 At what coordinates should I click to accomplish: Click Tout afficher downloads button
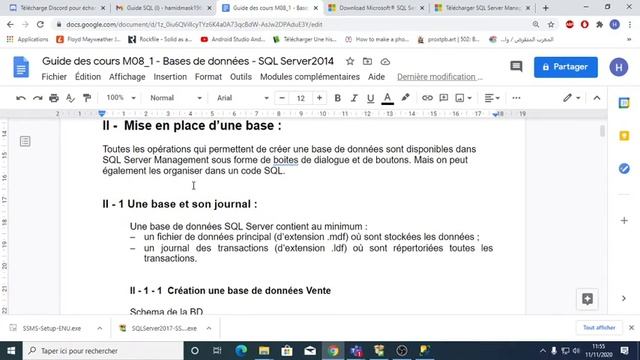pyautogui.click(x=599, y=328)
